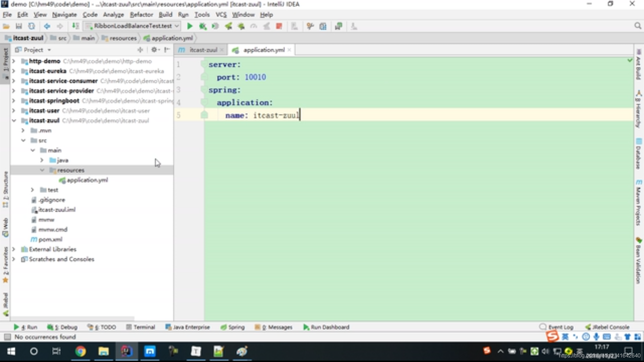Expand the test folder
644x362 pixels.
[x=33, y=190]
